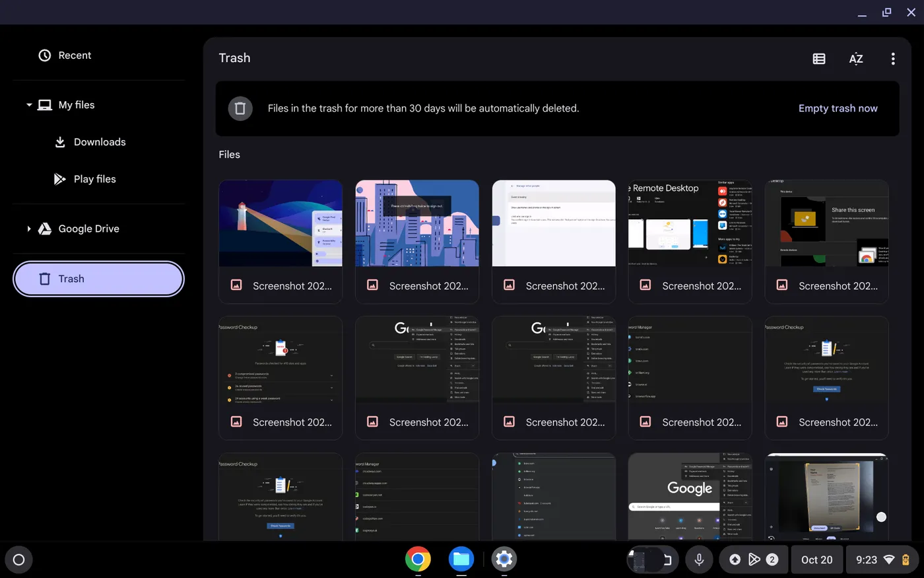The height and width of the screenshot is (578, 924).
Task: Click the round trash icon in the banner
Action: tap(240, 108)
